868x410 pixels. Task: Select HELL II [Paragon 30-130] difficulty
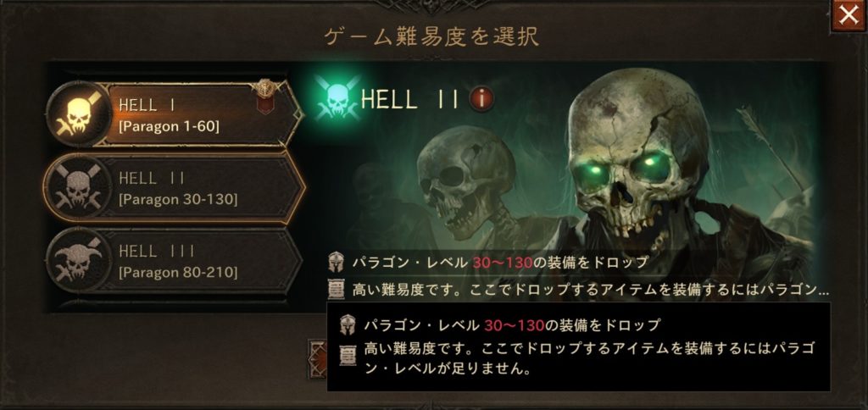pos(175,187)
